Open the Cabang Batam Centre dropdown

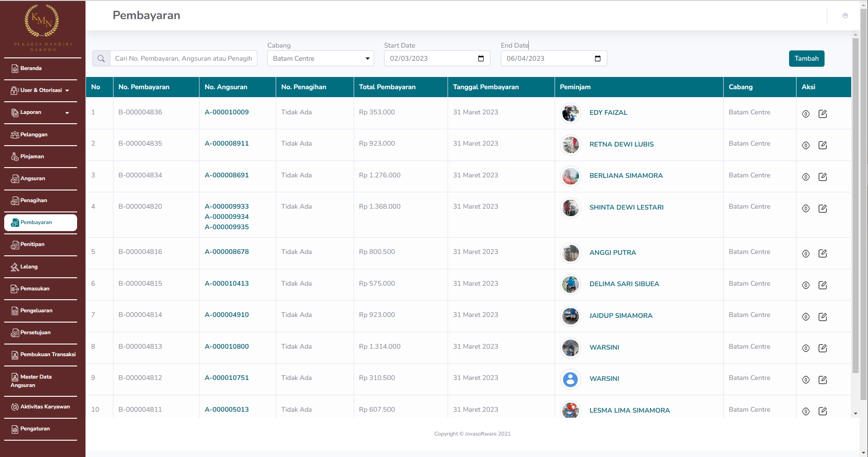[320, 58]
